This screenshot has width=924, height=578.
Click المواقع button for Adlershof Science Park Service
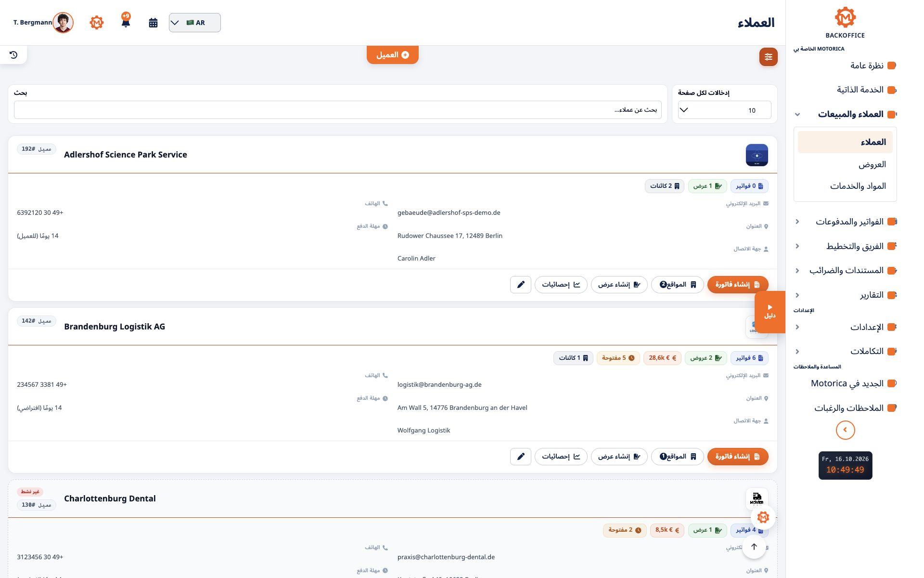tap(678, 285)
